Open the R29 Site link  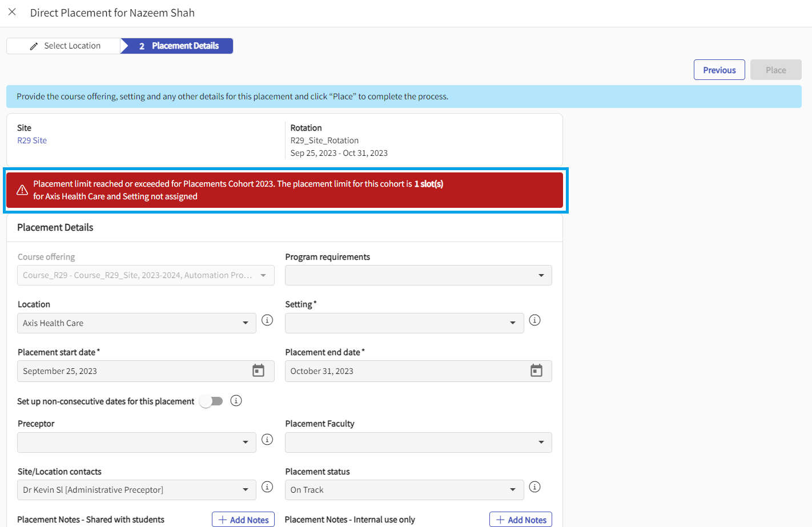click(x=32, y=140)
